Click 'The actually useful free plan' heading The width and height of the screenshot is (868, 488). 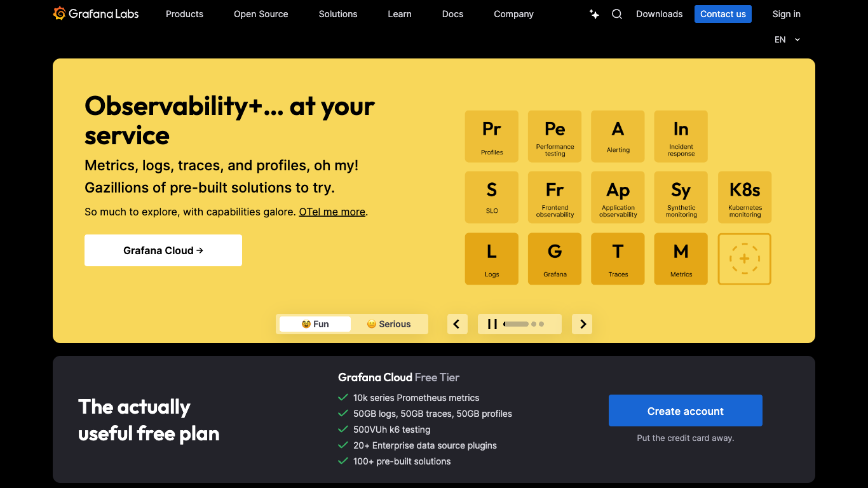point(149,420)
